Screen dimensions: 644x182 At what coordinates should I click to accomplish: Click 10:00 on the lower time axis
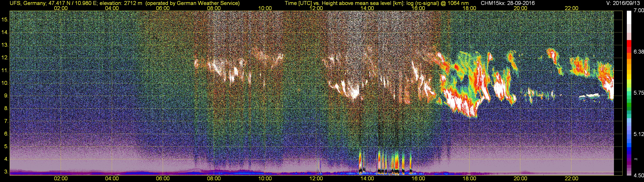pos(265,179)
